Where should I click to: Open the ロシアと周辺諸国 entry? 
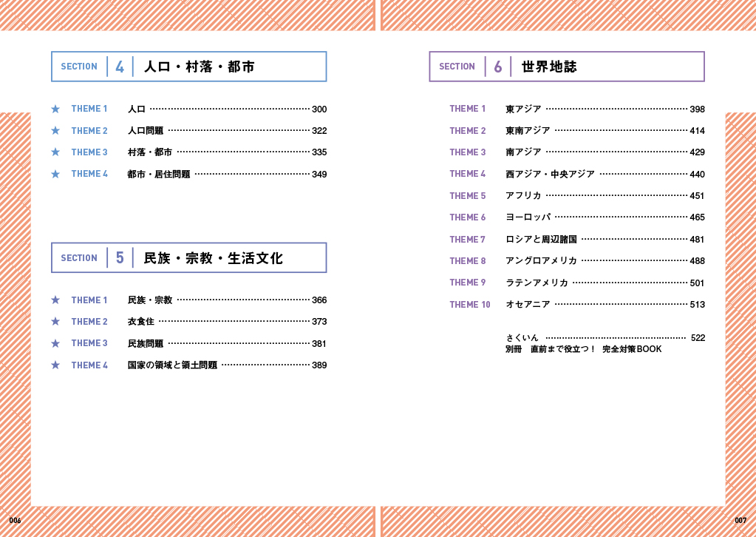tap(541, 240)
